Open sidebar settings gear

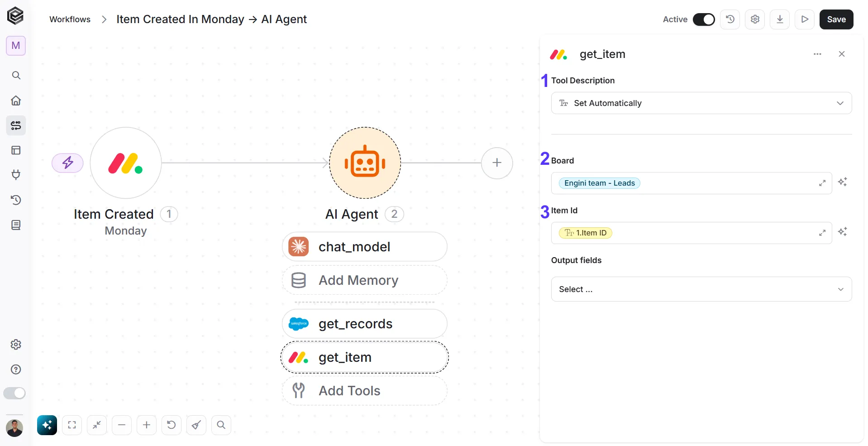16,345
